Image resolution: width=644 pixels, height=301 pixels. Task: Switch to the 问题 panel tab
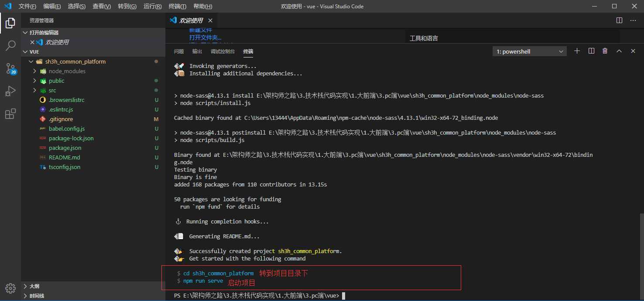(179, 51)
